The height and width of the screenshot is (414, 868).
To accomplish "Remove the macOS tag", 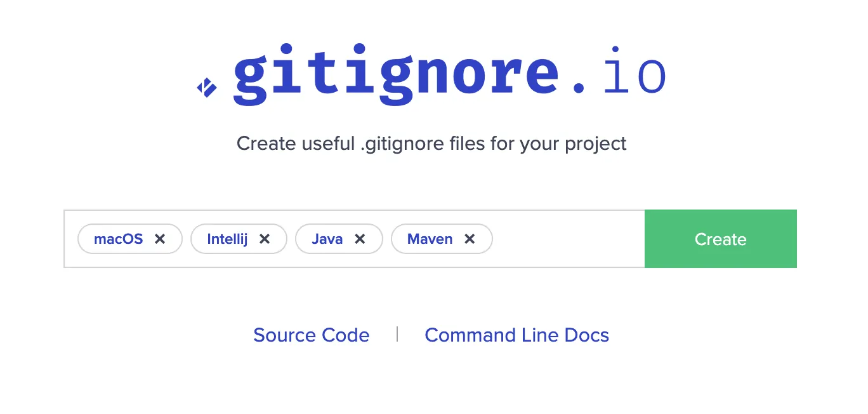I will pos(160,239).
